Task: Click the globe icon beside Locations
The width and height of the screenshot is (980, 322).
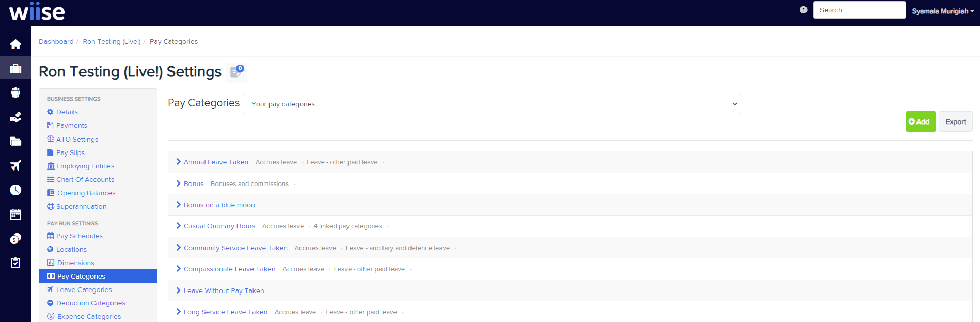Action: coord(50,249)
